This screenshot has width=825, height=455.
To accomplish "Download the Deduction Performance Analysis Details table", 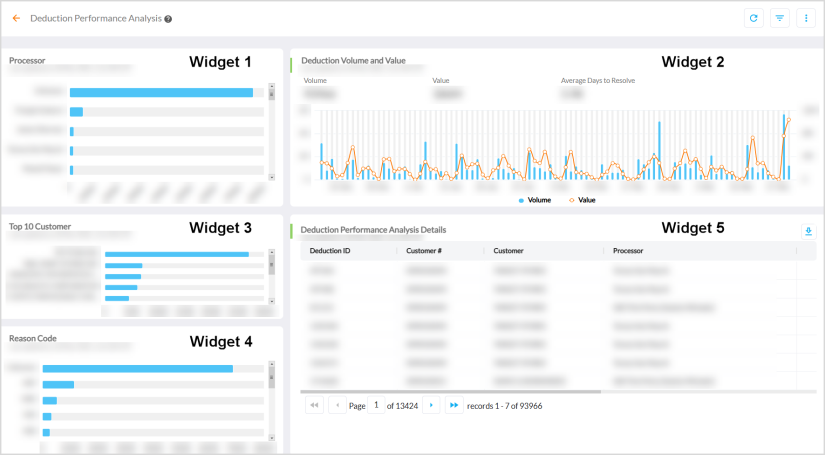I will pos(808,231).
